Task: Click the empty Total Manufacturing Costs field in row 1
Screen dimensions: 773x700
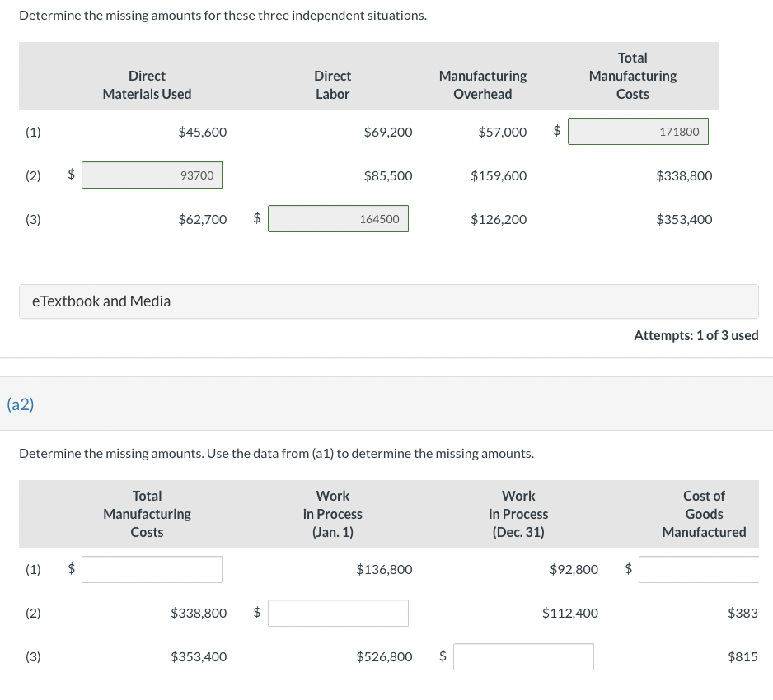Action: [x=152, y=569]
